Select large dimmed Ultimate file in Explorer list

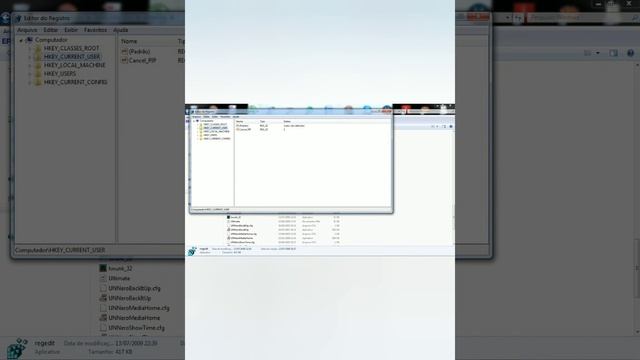tap(119, 278)
